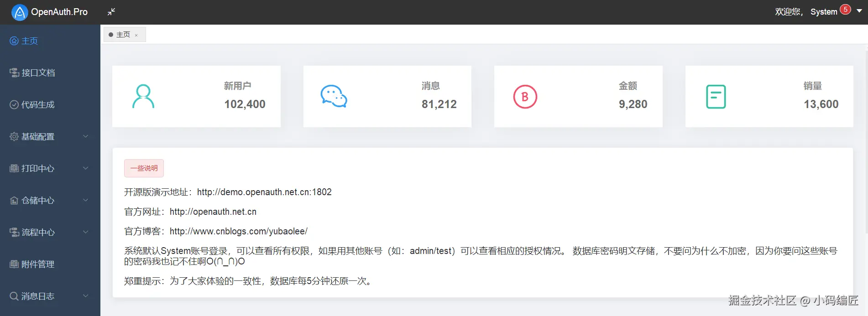The image size is (868, 316).
Task: Open the 接口文档 menu item
Action: click(x=50, y=73)
